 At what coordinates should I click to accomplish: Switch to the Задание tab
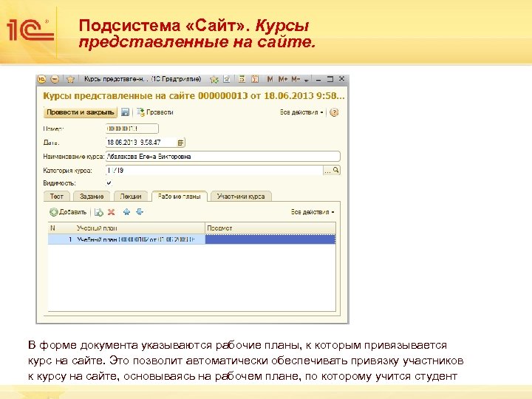click(x=92, y=196)
